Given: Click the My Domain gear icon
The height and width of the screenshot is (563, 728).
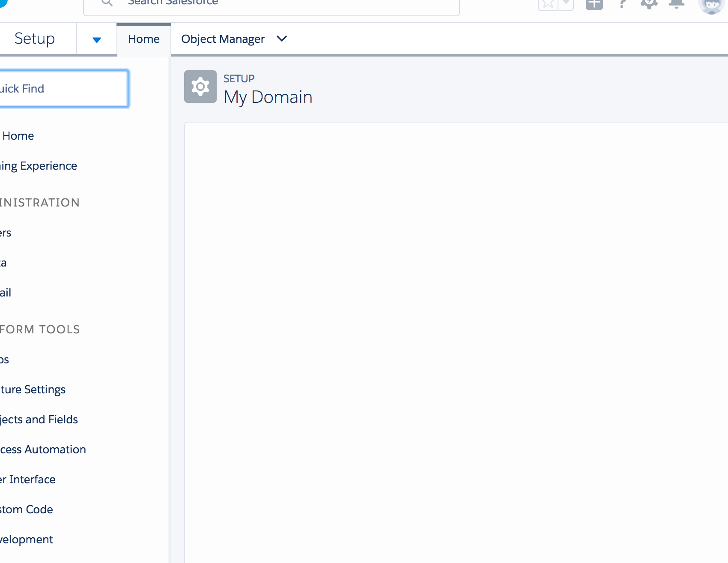Looking at the screenshot, I should 200,87.
